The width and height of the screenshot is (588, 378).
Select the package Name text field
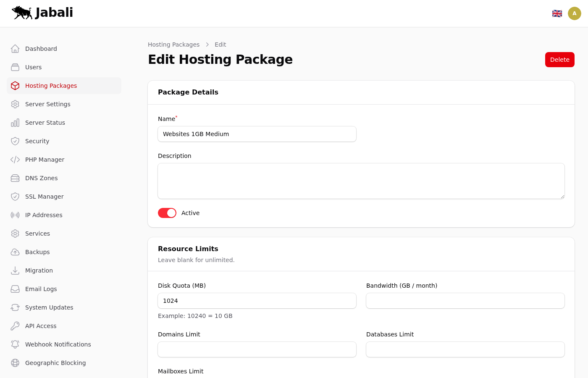(x=257, y=134)
